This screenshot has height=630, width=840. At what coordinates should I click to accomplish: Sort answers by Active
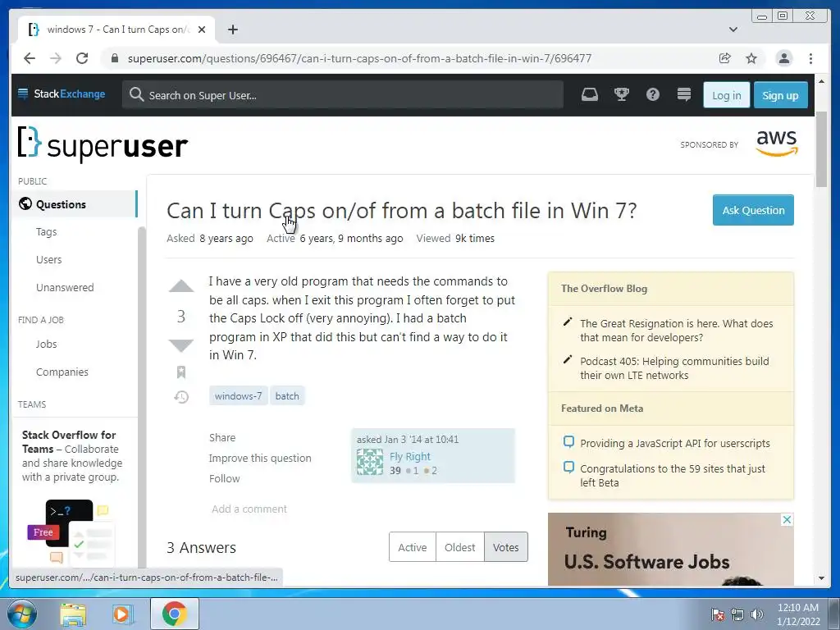[413, 547]
